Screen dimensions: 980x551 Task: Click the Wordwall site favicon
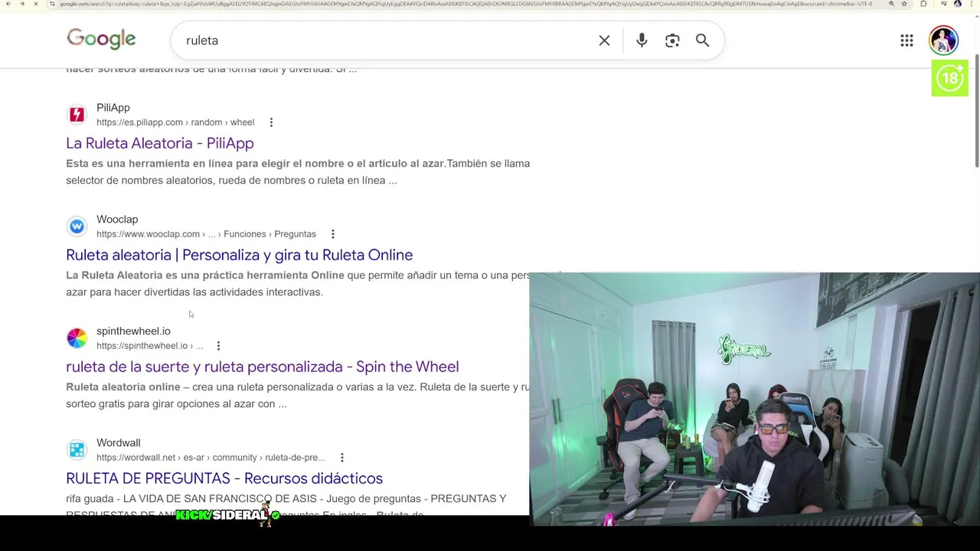(77, 450)
